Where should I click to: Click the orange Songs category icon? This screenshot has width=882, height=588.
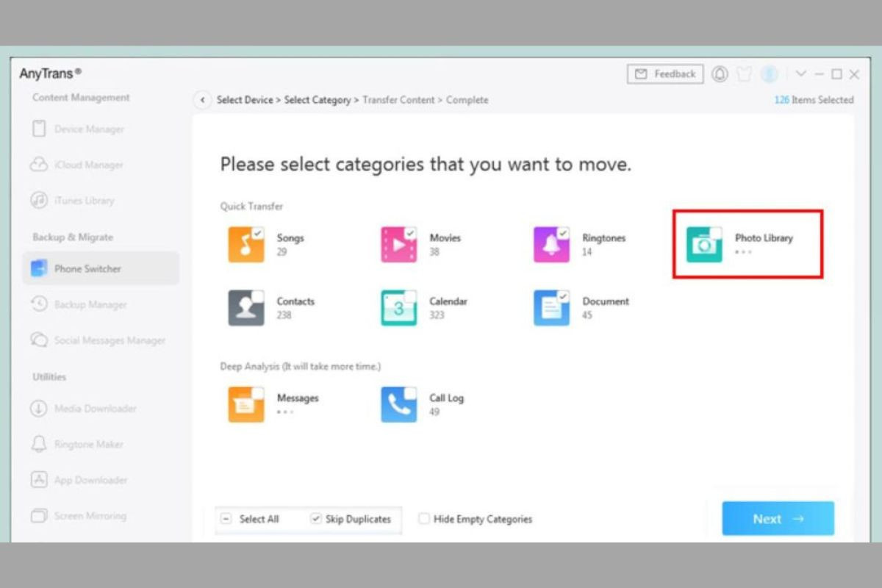(245, 245)
